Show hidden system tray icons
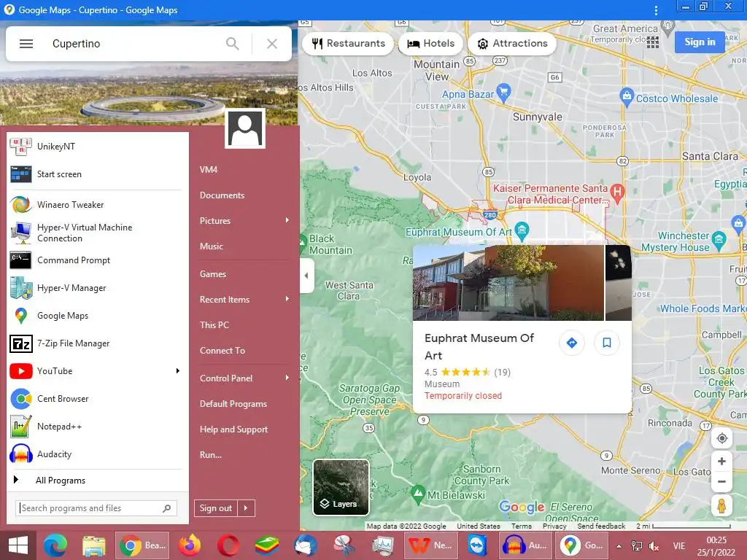Image resolution: width=747 pixels, height=560 pixels. (x=619, y=546)
